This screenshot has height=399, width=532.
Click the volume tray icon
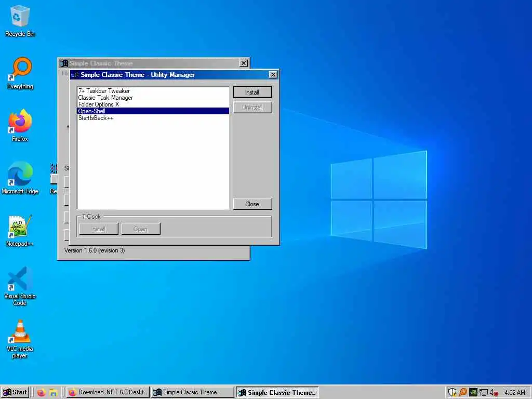click(494, 393)
